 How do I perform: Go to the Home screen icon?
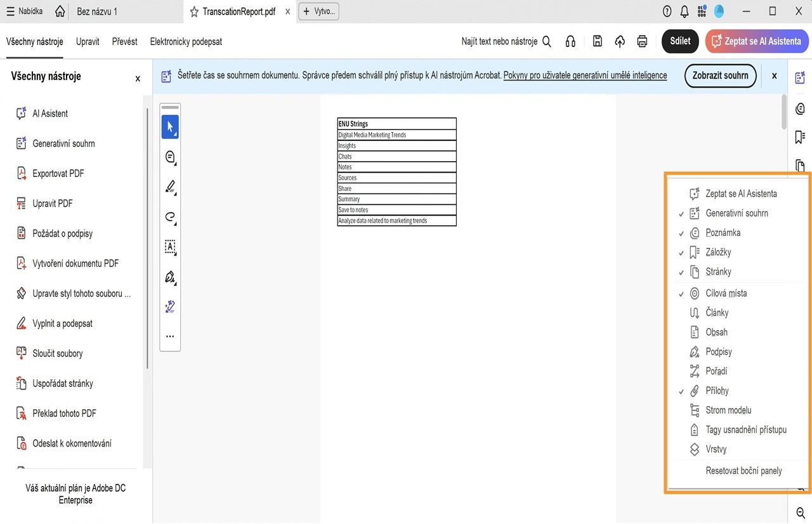click(x=60, y=11)
